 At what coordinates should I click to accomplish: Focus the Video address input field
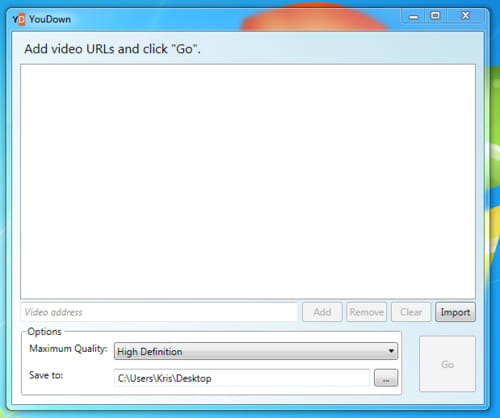point(159,312)
